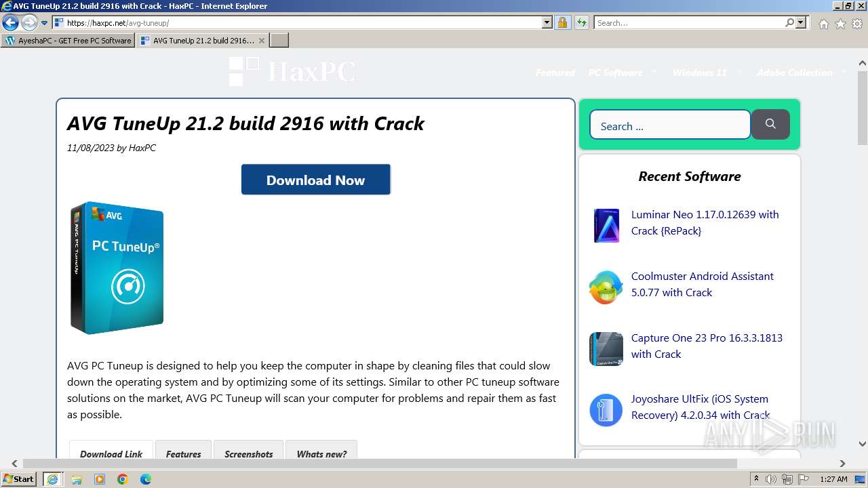Expand the address bar autocomplete dropdown
Screen dimensions: 868x488
(547, 23)
